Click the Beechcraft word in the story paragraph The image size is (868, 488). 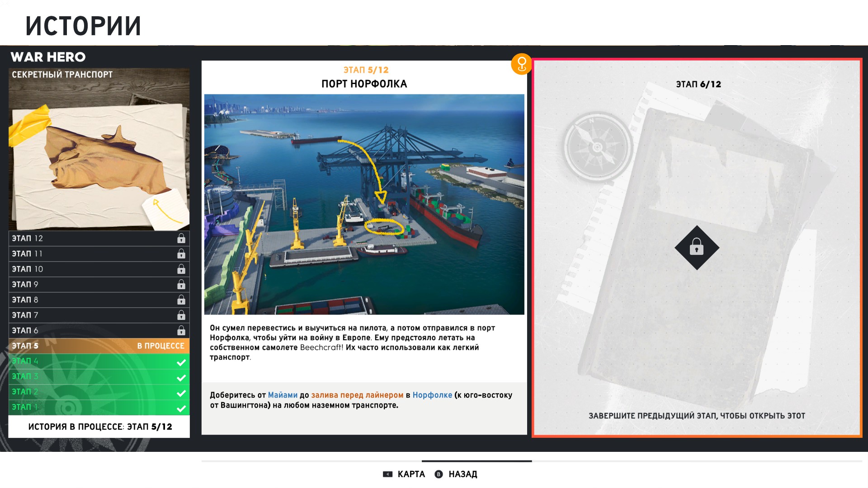tap(321, 347)
